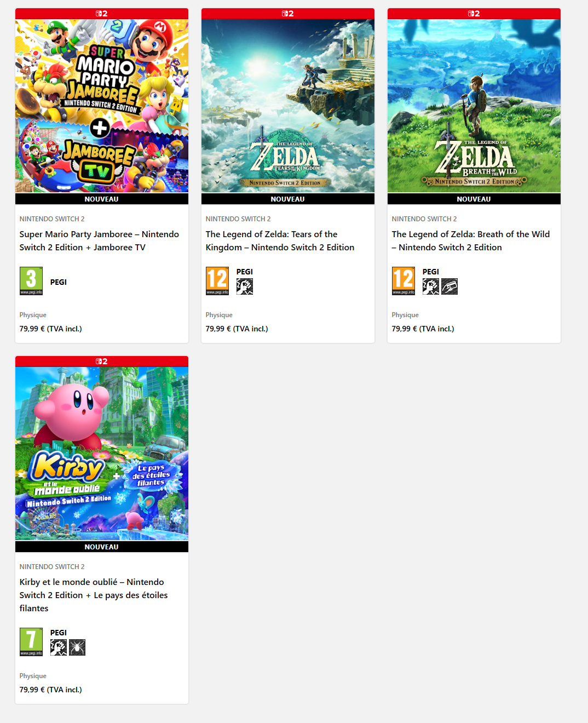Image resolution: width=588 pixels, height=723 pixels.
Task: Click the PEGI 3 rating icon on Mario Party
Action: pos(31,281)
